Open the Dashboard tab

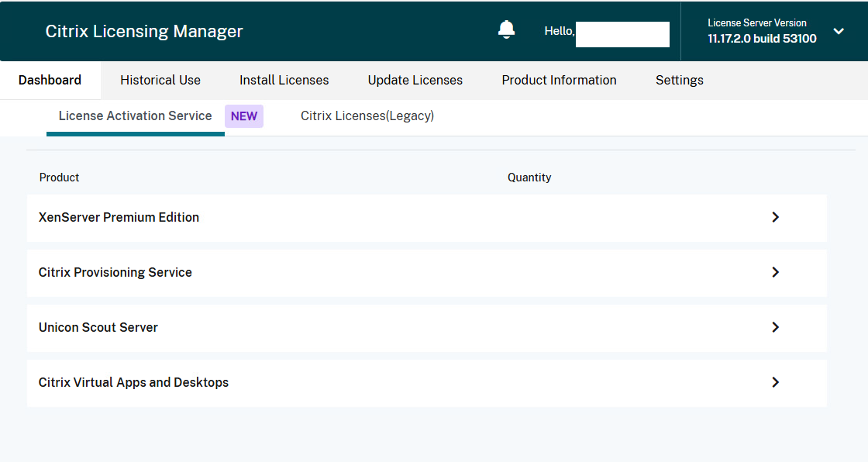(x=50, y=80)
